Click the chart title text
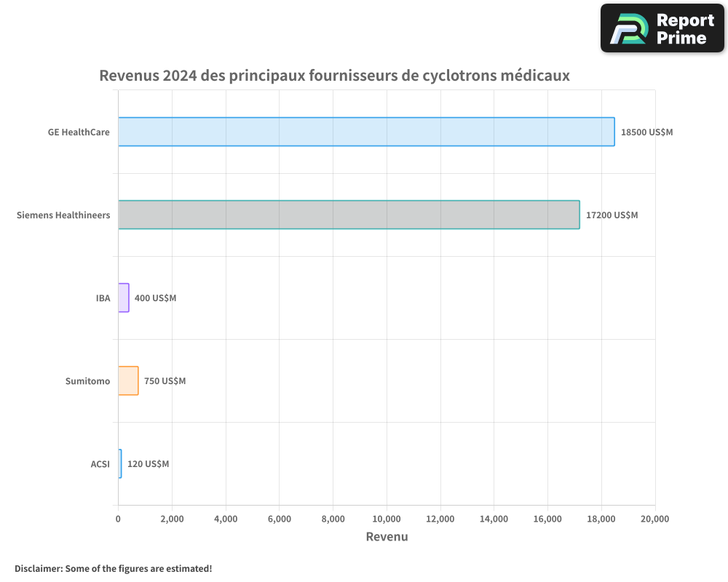Image resolution: width=728 pixels, height=582 pixels. point(334,76)
